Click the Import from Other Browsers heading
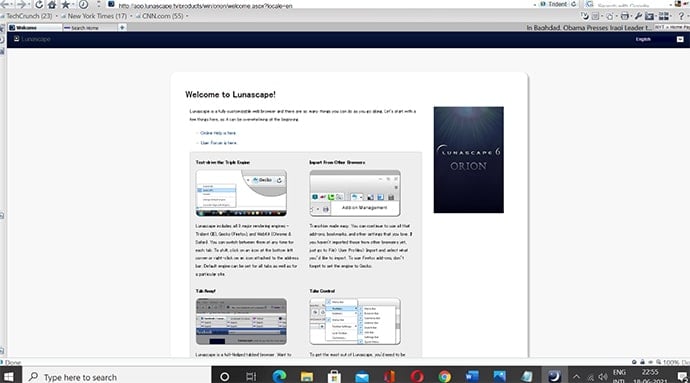 337,162
